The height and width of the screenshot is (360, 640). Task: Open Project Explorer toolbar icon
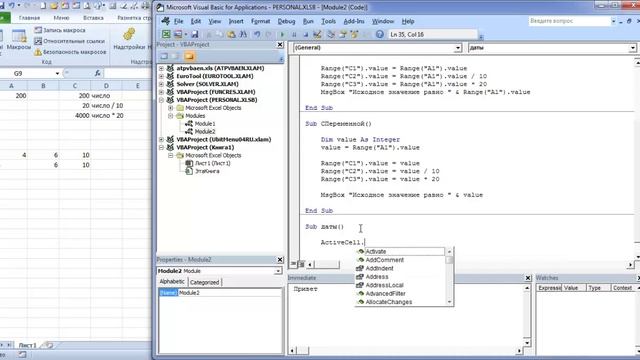[331, 35]
